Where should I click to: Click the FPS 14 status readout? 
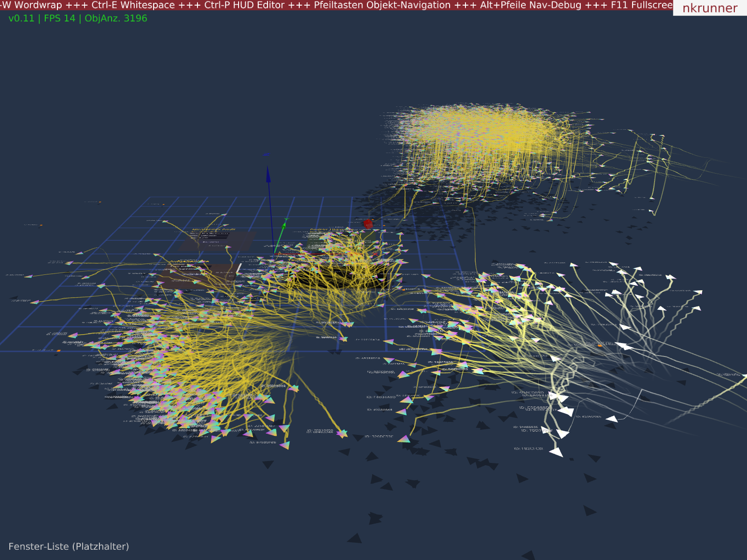click(x=59, y=19)
